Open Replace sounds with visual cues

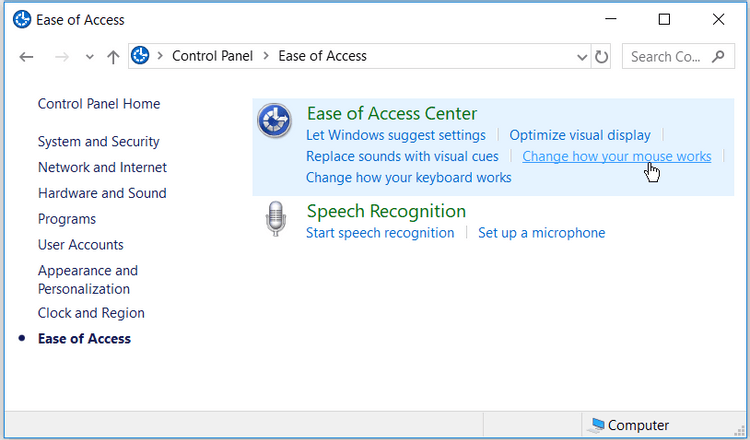[x=402, y=156]
